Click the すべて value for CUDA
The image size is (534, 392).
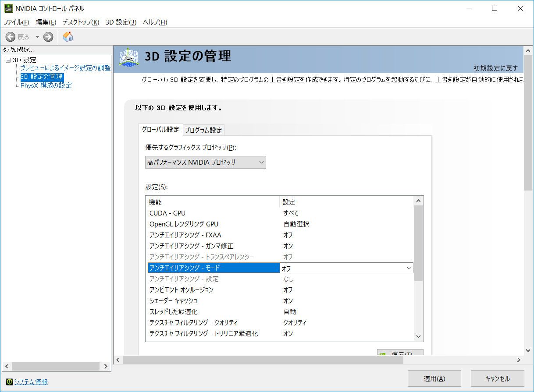(x=291, y=213)
